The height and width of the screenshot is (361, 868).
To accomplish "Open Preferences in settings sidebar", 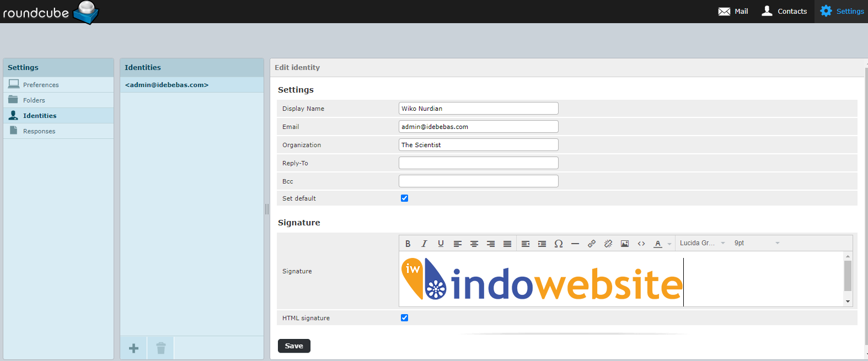I will pos(41,85).
